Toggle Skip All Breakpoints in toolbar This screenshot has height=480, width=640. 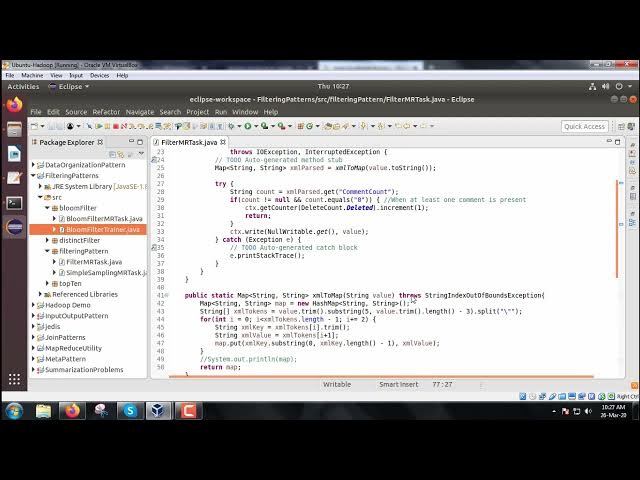pyautogui.click(x=89, y=126)
